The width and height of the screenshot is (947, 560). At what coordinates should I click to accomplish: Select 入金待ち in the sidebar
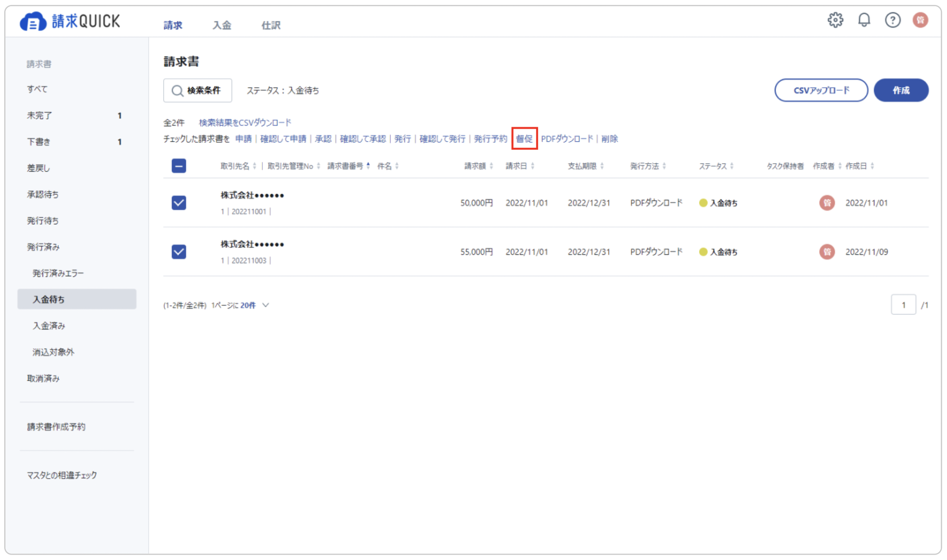click(77, 299)
